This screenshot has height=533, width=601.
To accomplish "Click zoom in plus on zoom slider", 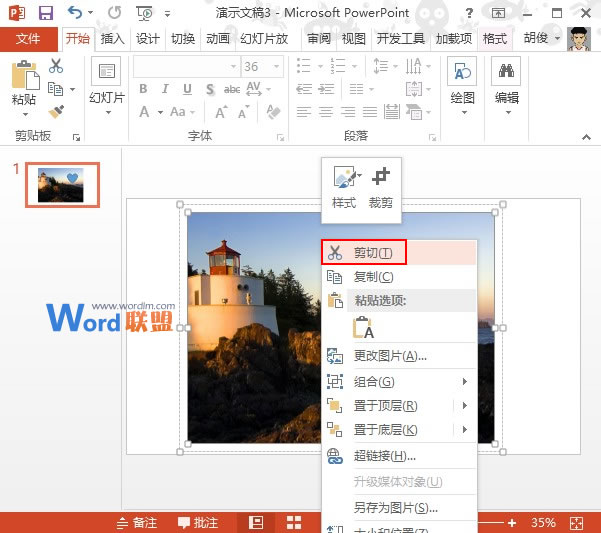I will coord(512,523).
